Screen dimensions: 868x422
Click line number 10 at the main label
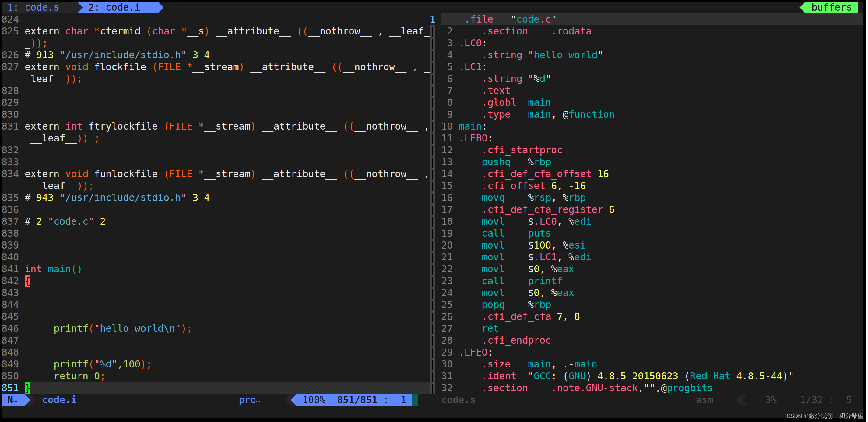447,126
